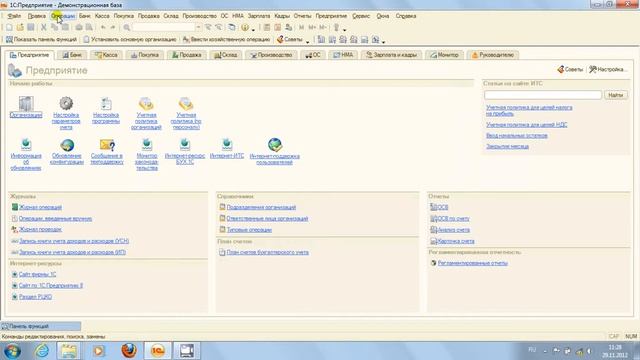Open Firefox from the Windows taskbar
640x360 pixels.
point(129,351)
